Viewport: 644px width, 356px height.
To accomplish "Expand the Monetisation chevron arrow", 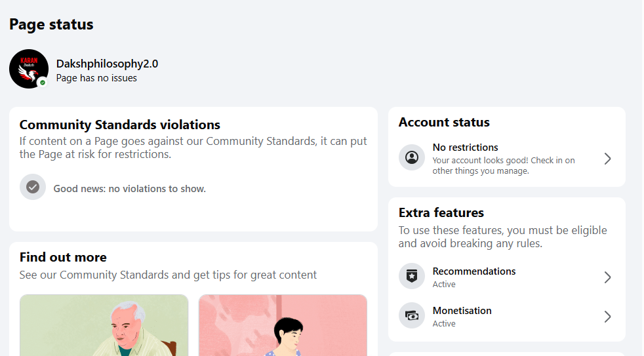I will point(607,317).
